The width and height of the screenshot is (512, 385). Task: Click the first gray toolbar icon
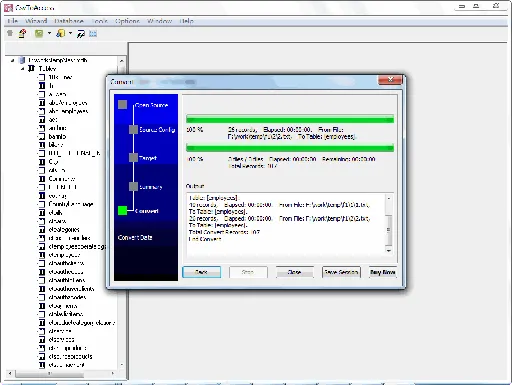tap(10, 33)
